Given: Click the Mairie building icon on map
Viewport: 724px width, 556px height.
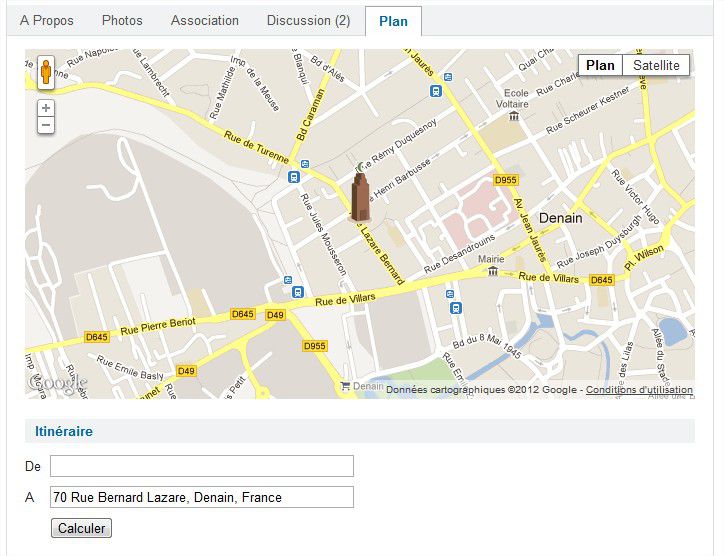Looking at the screenshot, I should (x=493, y=270).
